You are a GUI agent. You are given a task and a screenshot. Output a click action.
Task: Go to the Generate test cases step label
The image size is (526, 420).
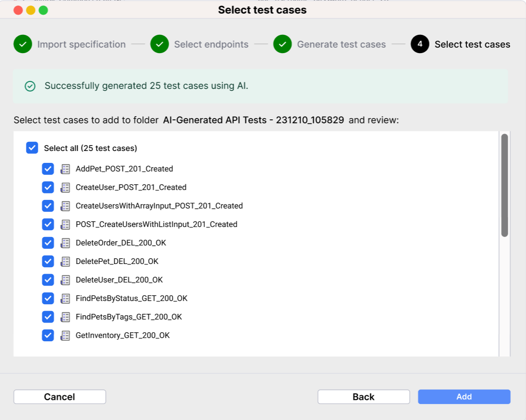click(342, 44)
